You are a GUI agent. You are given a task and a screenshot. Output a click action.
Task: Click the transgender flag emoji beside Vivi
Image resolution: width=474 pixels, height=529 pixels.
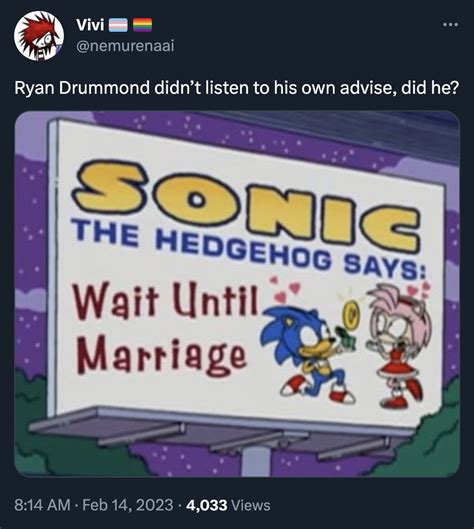118,25
